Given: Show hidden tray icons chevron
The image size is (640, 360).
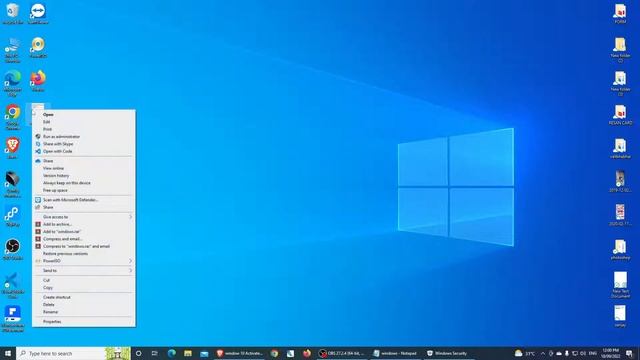Looking at the screenshot, I should tap(543, 353).
